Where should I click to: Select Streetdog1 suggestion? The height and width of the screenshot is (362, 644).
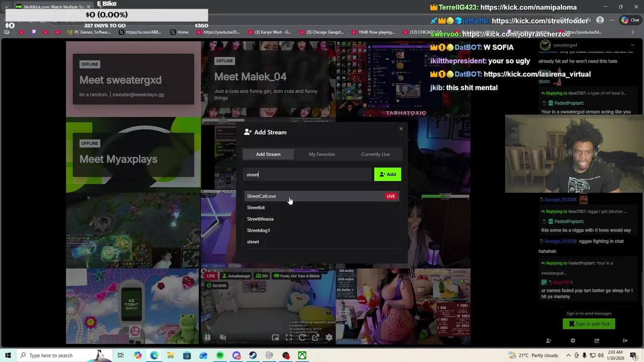pos(322,230)
